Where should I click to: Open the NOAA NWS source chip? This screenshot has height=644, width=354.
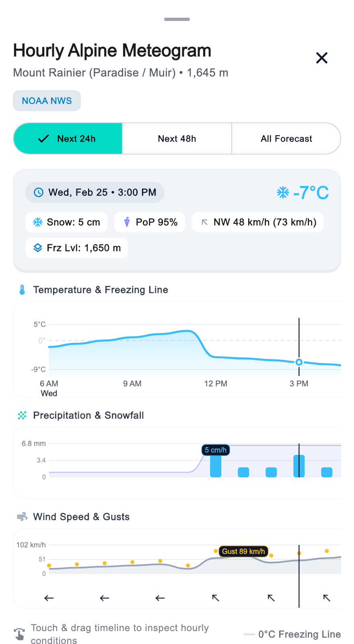tap(47, 101)
